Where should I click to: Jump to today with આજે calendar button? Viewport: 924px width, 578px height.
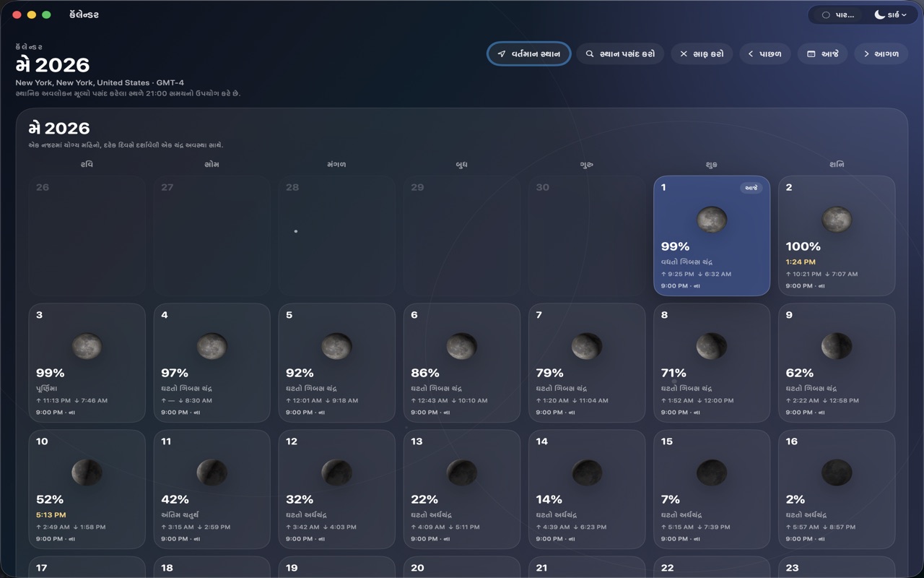point(822,54)
